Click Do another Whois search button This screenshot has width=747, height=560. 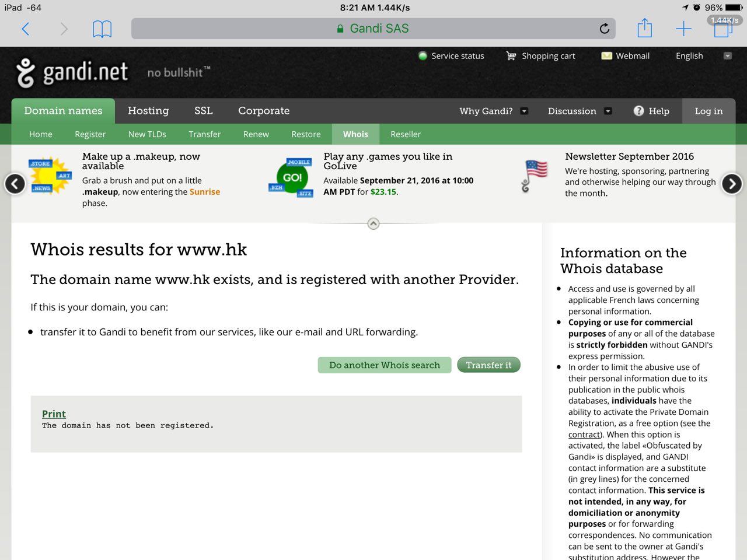point(385,365)
